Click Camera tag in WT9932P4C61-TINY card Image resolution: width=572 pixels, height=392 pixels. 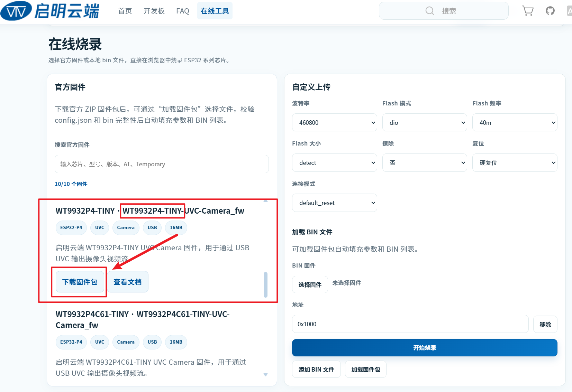click(x=126, y=342)
